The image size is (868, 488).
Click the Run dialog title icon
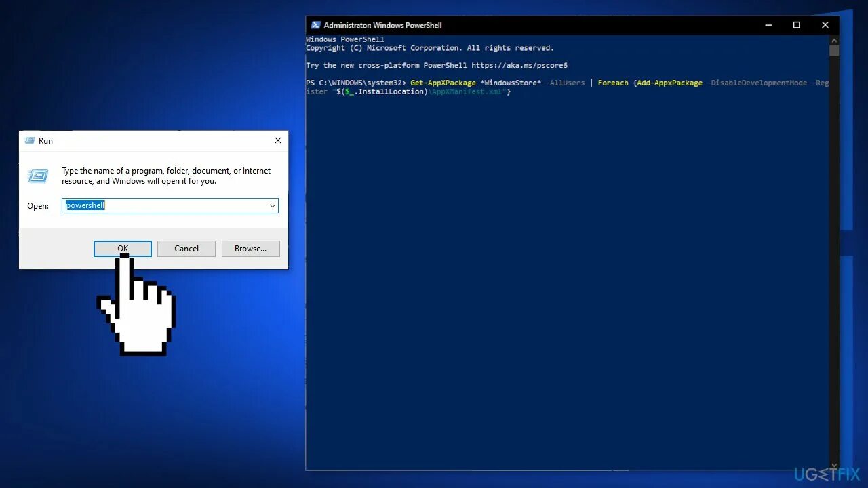click(30, 140)
